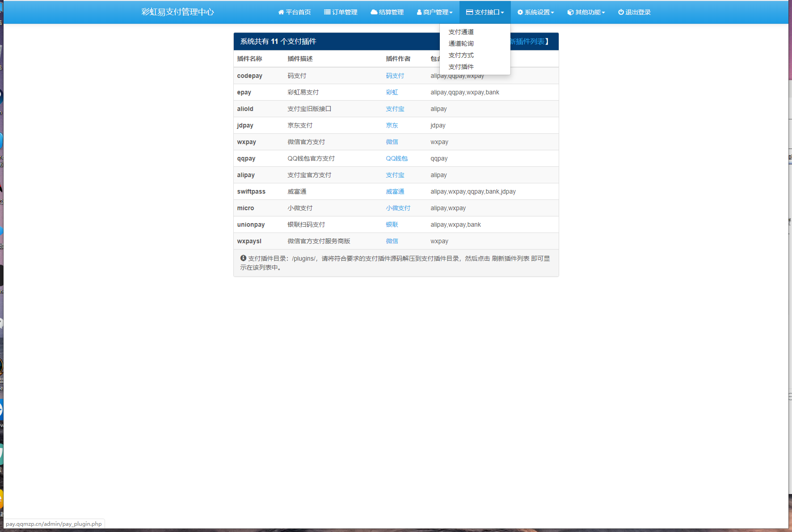Open author link QQ钱包 in qqpay row
Image resolution: width=792 pixels, height=532 pixels.
397,159
